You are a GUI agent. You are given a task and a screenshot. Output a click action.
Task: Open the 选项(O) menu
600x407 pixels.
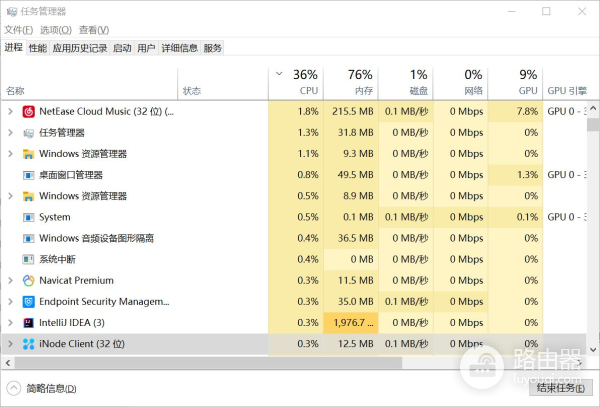click(x=55, y=30)
